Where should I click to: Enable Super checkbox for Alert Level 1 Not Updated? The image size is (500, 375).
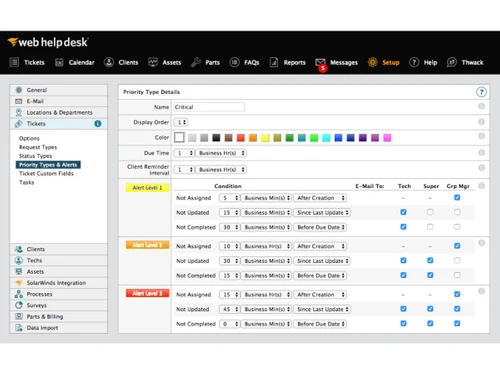coord(430,212)
